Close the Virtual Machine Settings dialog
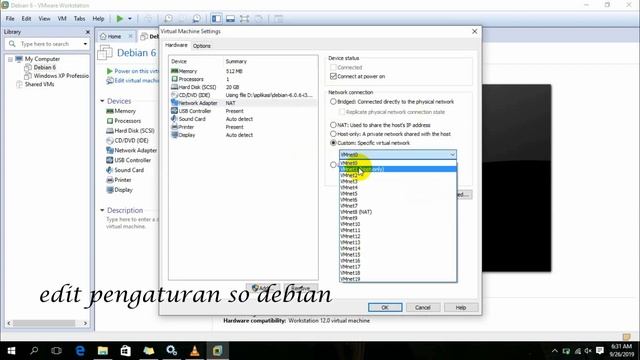 (474, 31)
